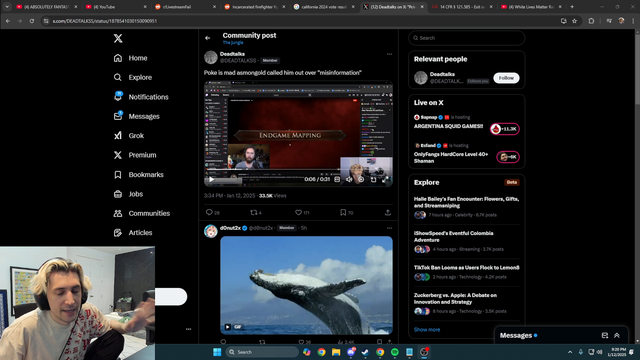Click the Chrome address bar URL
Screen dimensions: 640x360
click(x=105, y=21)
